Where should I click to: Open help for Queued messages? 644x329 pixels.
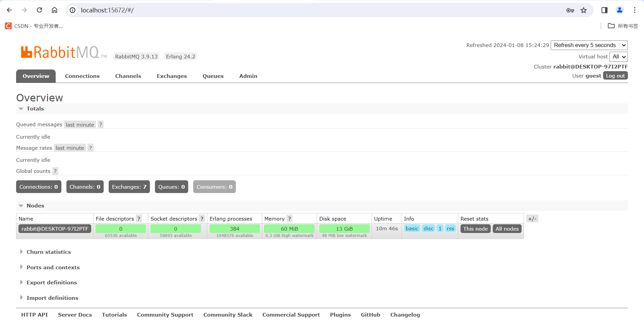(x=101, y=125)
